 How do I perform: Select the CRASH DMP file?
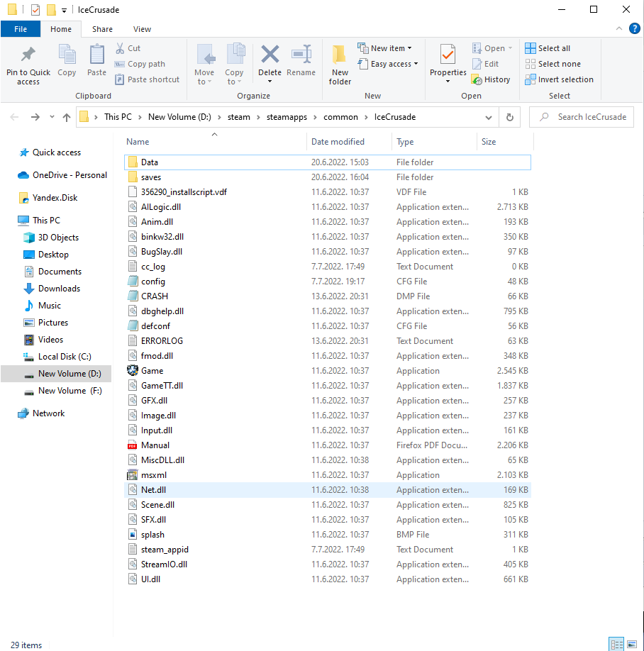pos(327,296)
